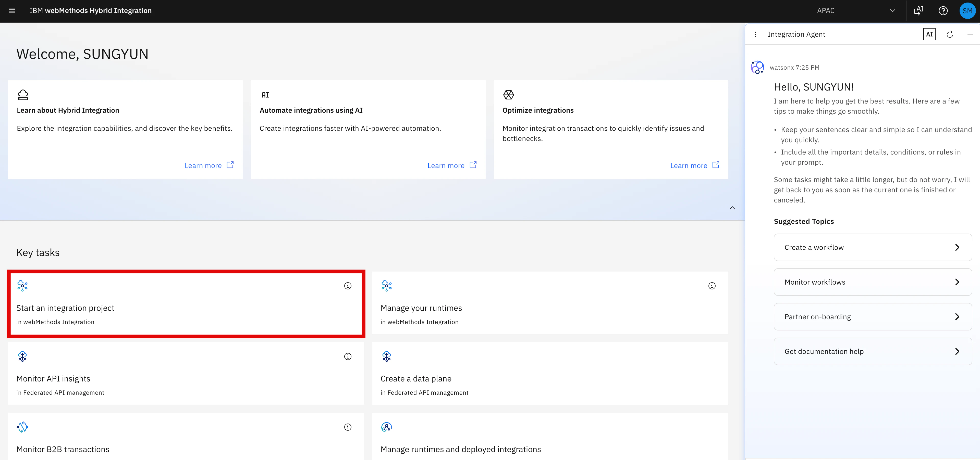
Task: Click the Hello, SUNGYUN! greeting
Action: pyautogui.click(x=814, y=87)
